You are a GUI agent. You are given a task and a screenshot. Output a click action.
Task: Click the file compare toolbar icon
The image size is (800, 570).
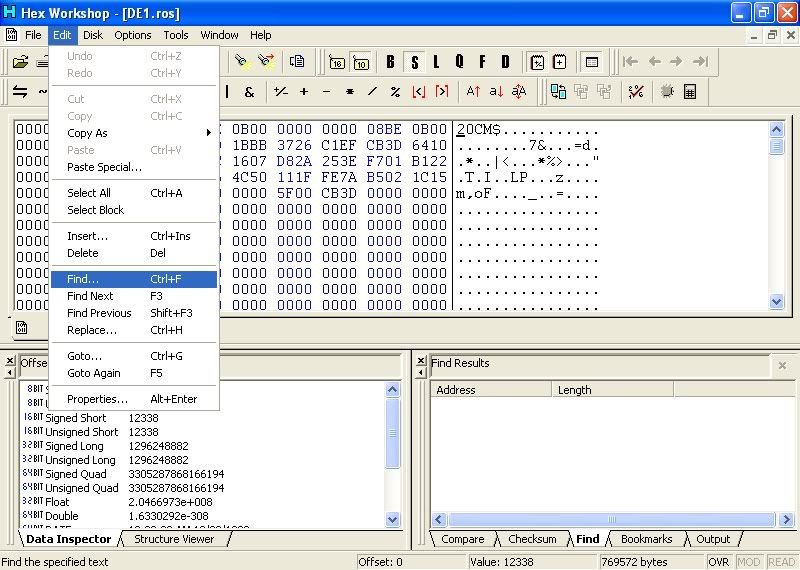558,92
